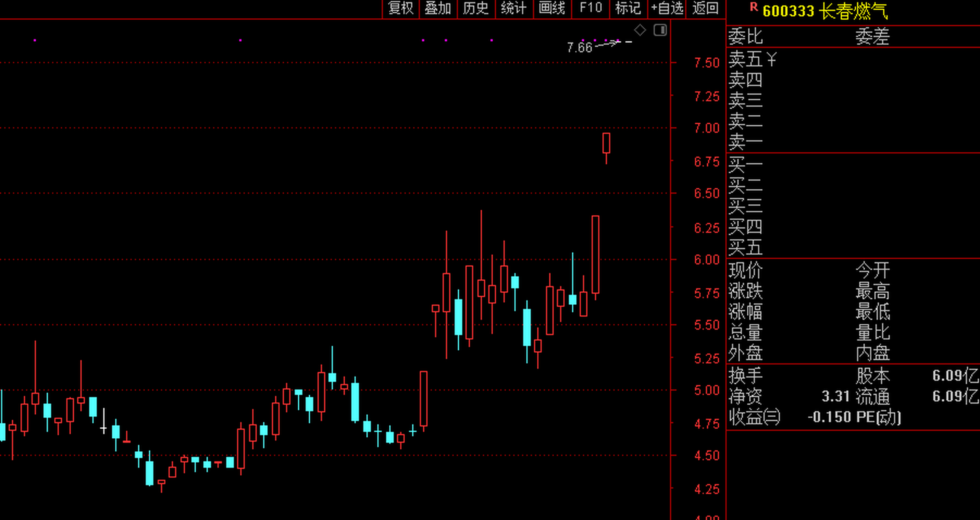Click the 涨跌 label
This screenshot has height=520, width=980.
click(x=745, y=291)
